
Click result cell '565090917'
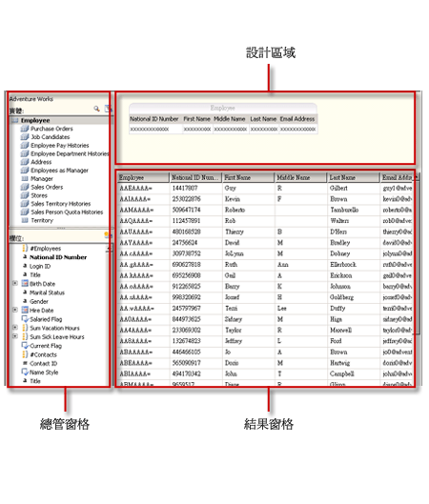pos(186,363)
